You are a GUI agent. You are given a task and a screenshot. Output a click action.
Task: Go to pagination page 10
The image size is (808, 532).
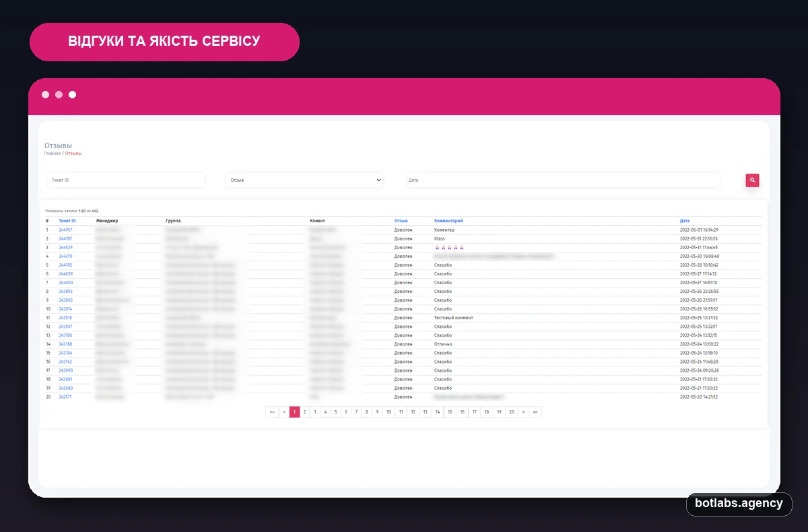click(389, 411)
